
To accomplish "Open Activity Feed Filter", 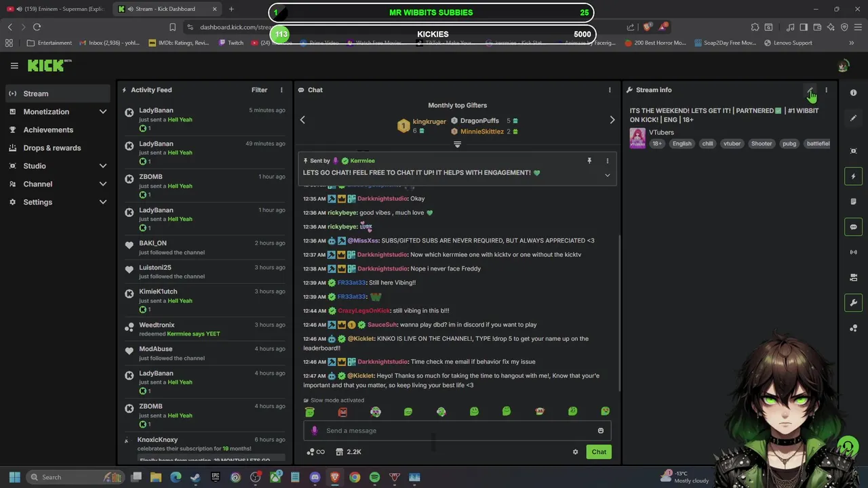I will [x=259, y=90].
